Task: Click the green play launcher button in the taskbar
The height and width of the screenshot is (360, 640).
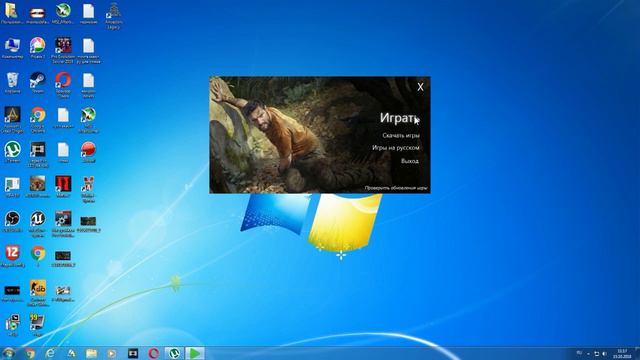Action: pyautogui.click(x=195, y=353)
